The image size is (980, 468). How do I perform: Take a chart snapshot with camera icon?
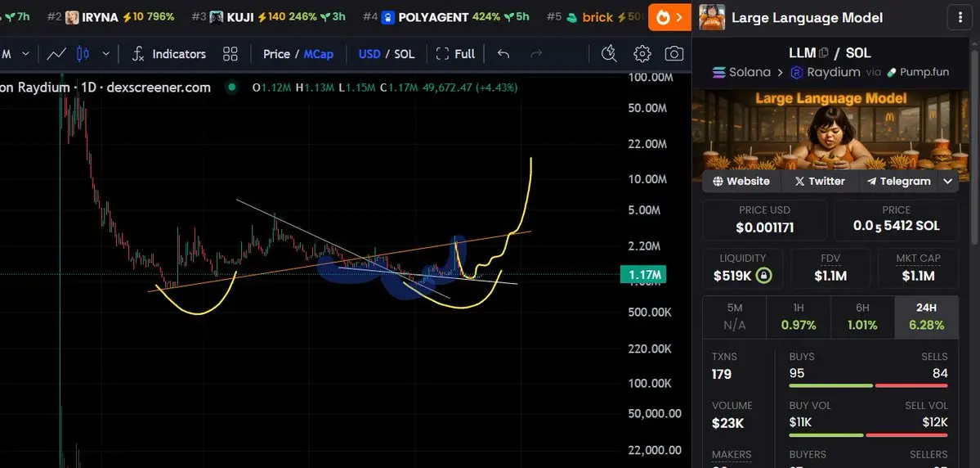pyautogui.click(x=673, y=54)
